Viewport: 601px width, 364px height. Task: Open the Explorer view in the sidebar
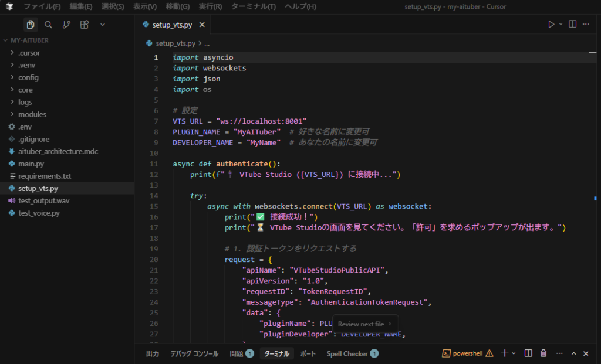31,25
